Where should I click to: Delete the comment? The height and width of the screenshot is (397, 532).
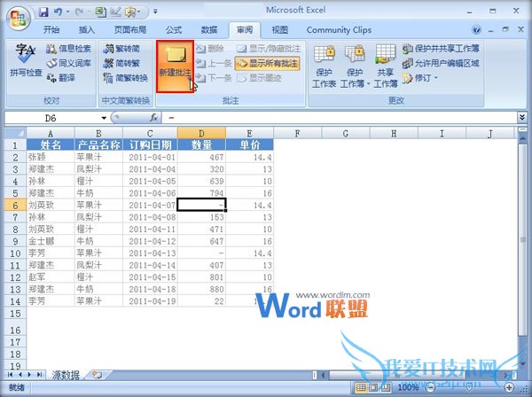210,49
